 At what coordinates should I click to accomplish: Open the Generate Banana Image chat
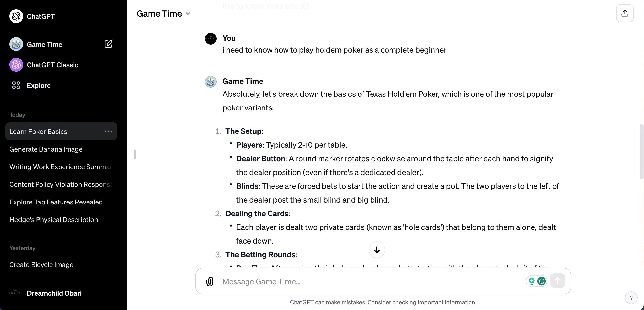coord(46,149)
